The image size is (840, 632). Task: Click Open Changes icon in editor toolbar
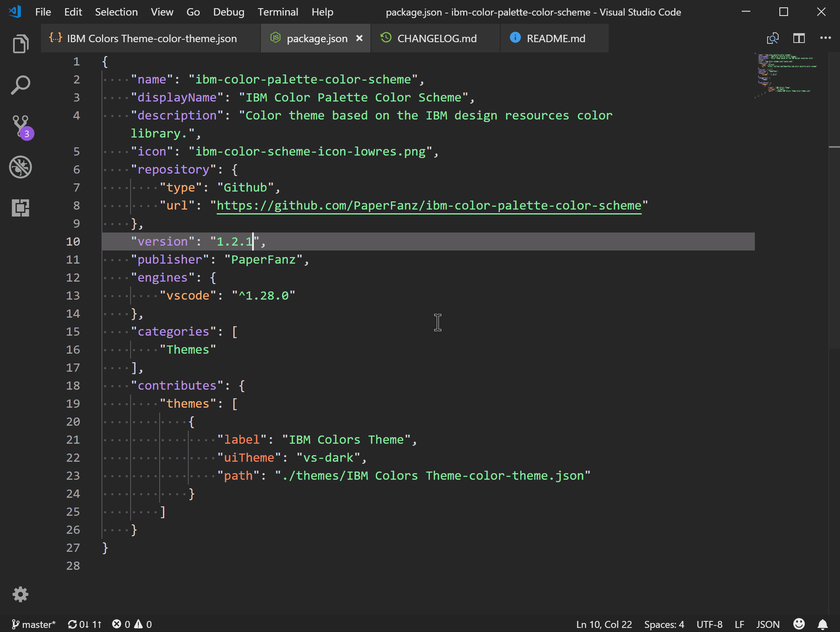(772, 38)
